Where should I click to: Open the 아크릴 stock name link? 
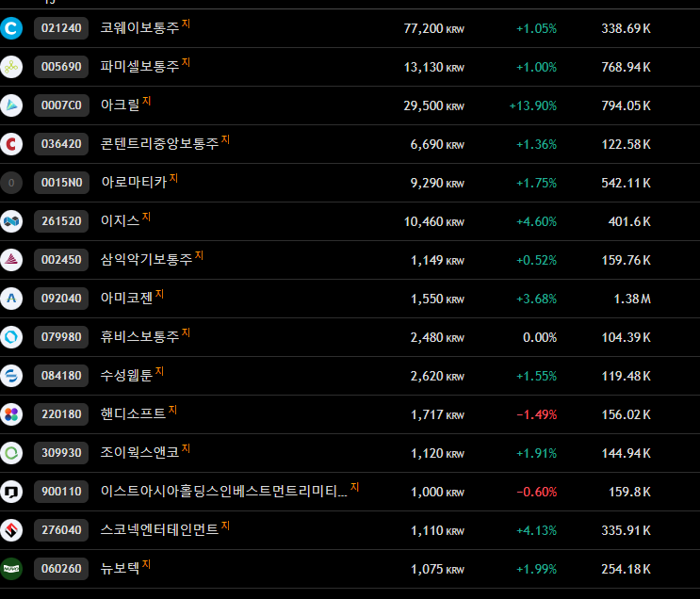coord(120,105)
